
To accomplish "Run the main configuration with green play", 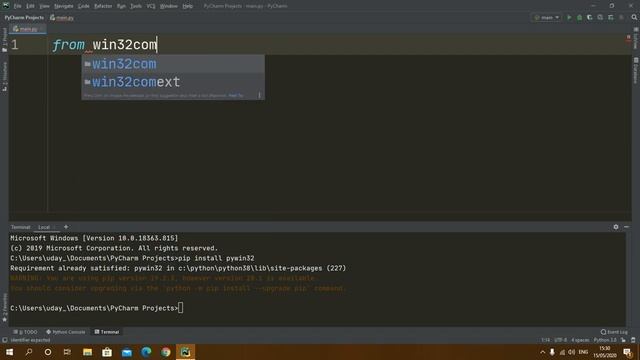I will (569, 18).
